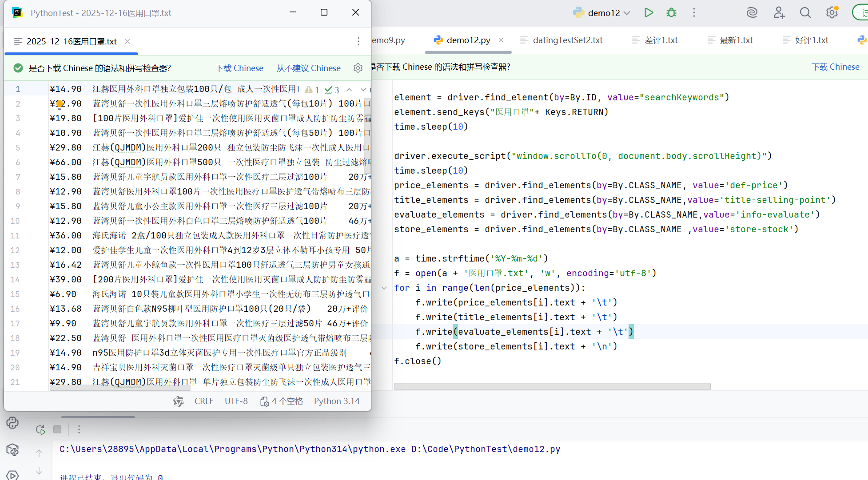Viewport: 868px width, 480px height.
Task: Open CRLF line separator selector
Action: 203,401
